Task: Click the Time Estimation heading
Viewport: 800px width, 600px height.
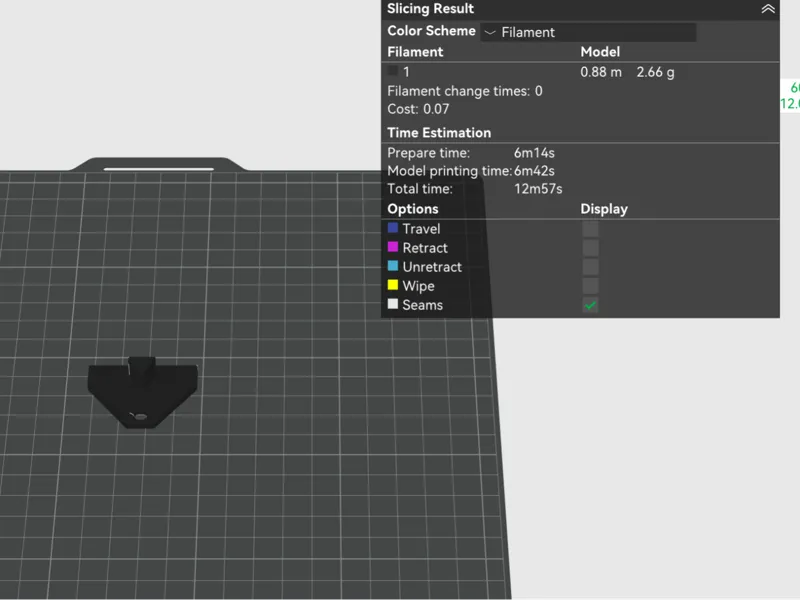Action: pos(439,133)
